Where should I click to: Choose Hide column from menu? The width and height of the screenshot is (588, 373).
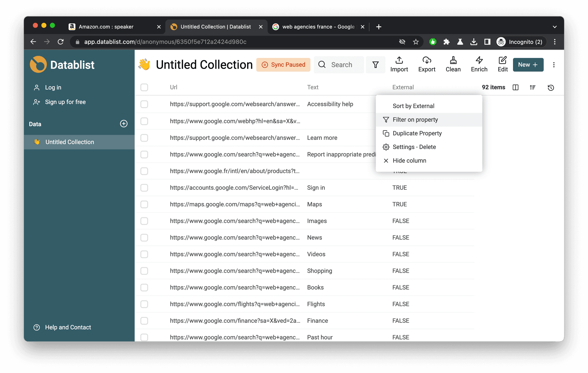409,161
